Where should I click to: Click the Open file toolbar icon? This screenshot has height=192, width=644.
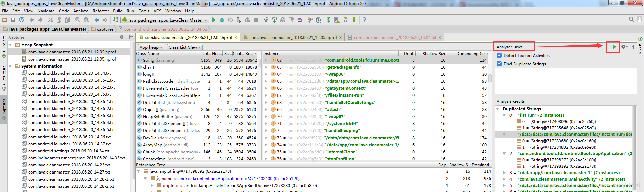5,20
